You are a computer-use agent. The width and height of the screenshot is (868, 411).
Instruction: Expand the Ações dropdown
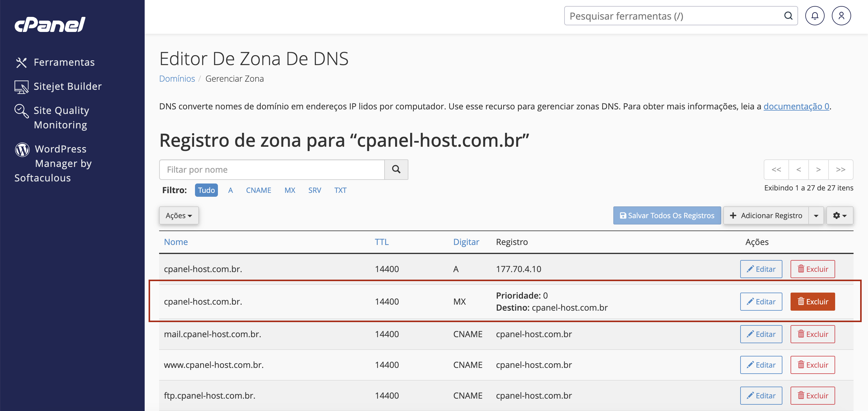coord(179,215)
